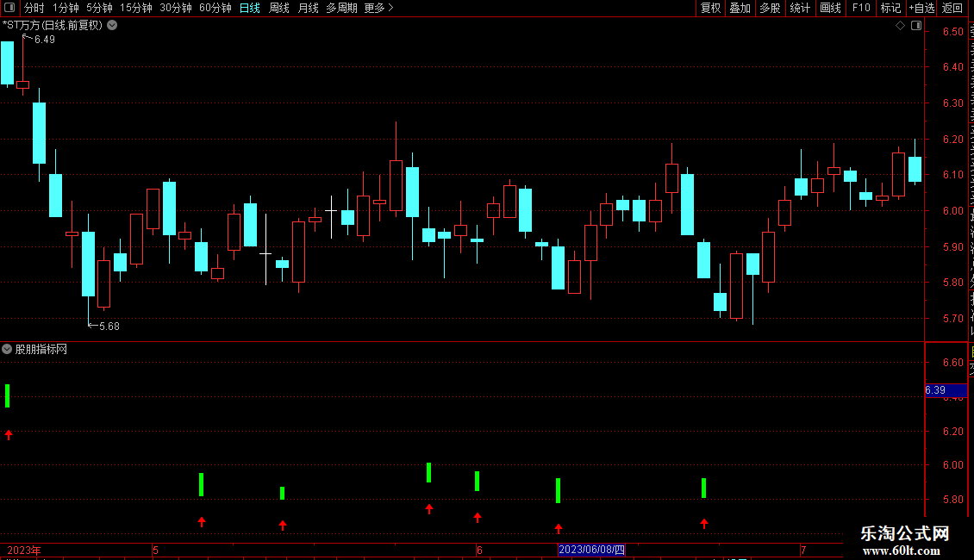Switch to 月线 monthly chart

(308, 8)
